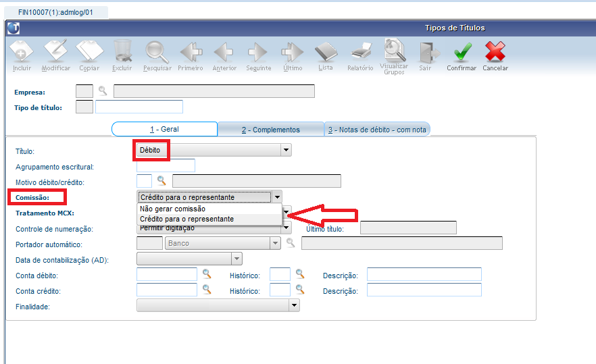Viewport: 596px width, 364px height.
Task: Click application logo in title bar
Action: (14, 28)
